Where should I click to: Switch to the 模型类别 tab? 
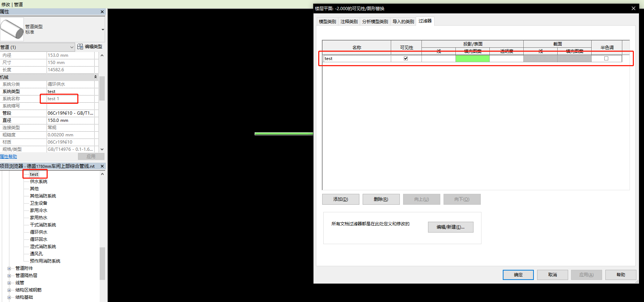[327, 22]
